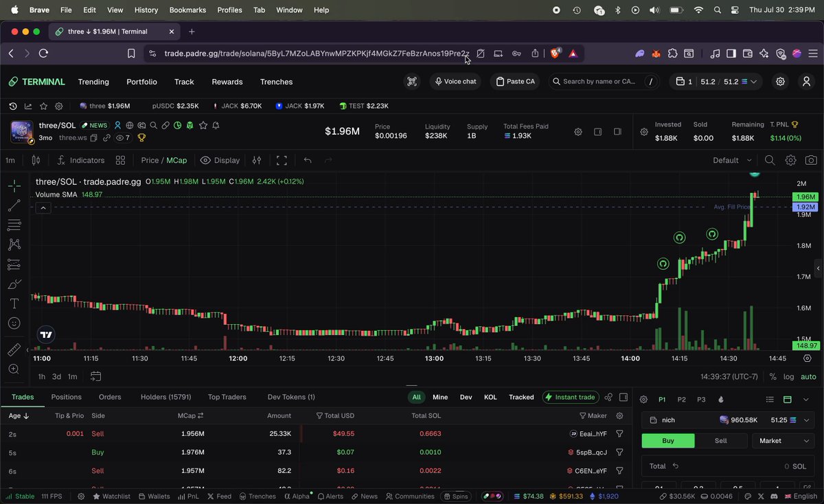The width and height of the screenshot is (824, 504).
Task: Toggle auto scale on chart
Action: [x=808, y=376]
